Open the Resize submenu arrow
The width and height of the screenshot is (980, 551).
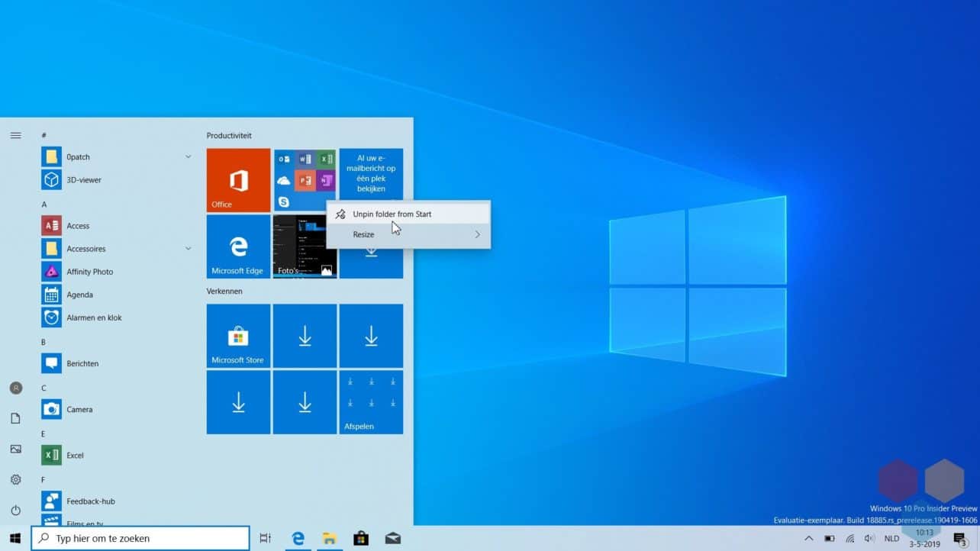tap(478, 234)
